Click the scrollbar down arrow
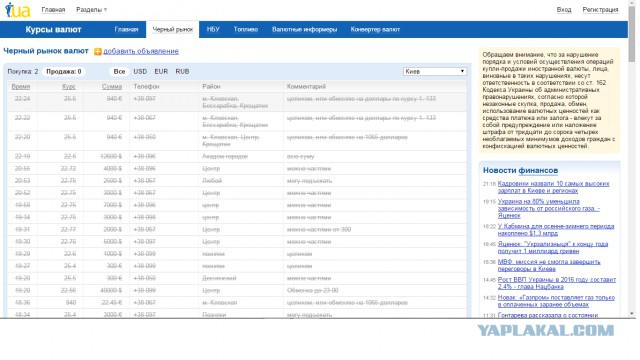Screen dimensions: 640x360 [x=632, y=314]
